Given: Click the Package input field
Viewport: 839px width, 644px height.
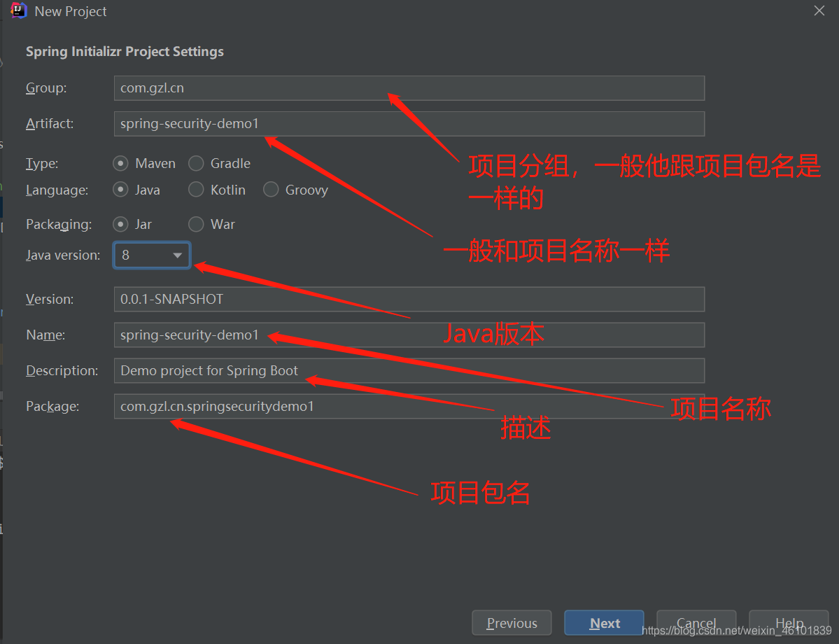Looking at the screenshot, I should click(409, 406).
